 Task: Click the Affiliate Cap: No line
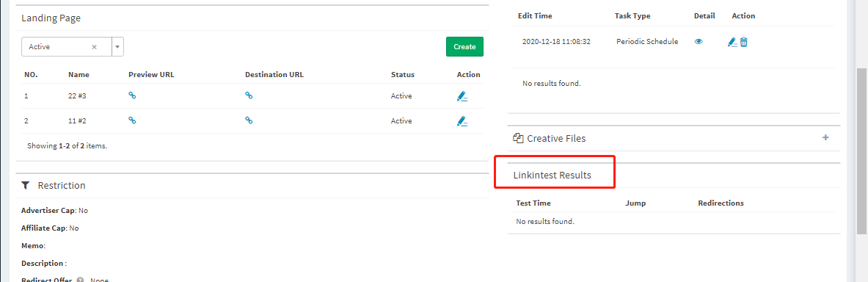tap(50, 228)
